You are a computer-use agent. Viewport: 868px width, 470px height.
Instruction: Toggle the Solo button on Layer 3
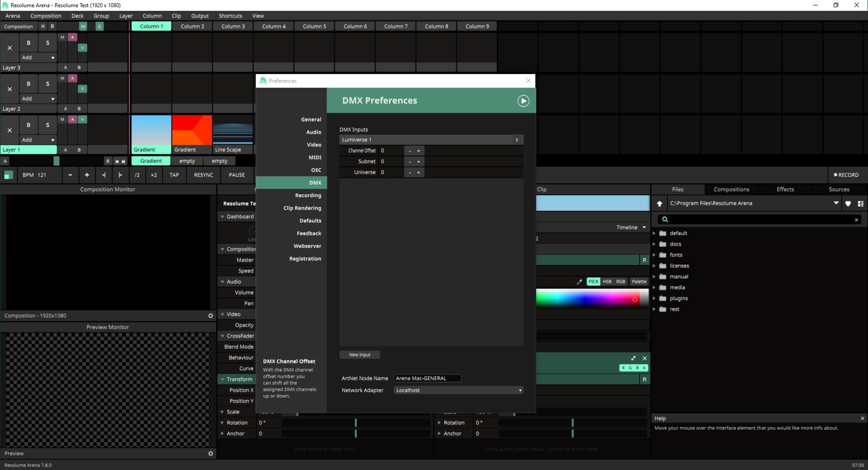pos(47,43)
